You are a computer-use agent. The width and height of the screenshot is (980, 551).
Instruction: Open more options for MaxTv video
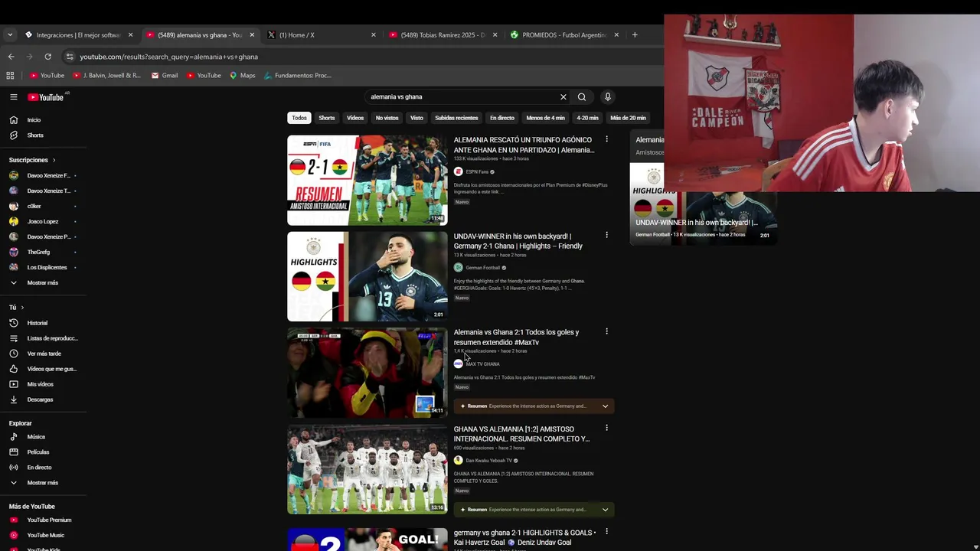coord(606,331)
